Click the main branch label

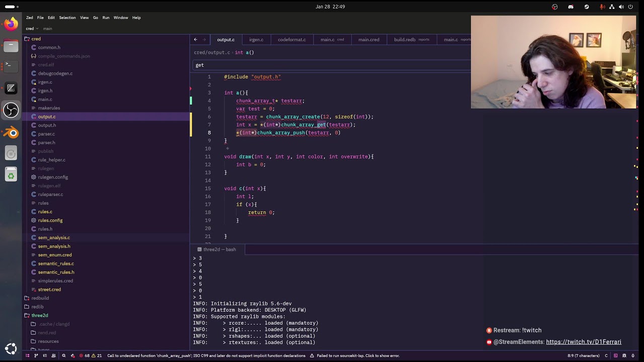[47, 29]
